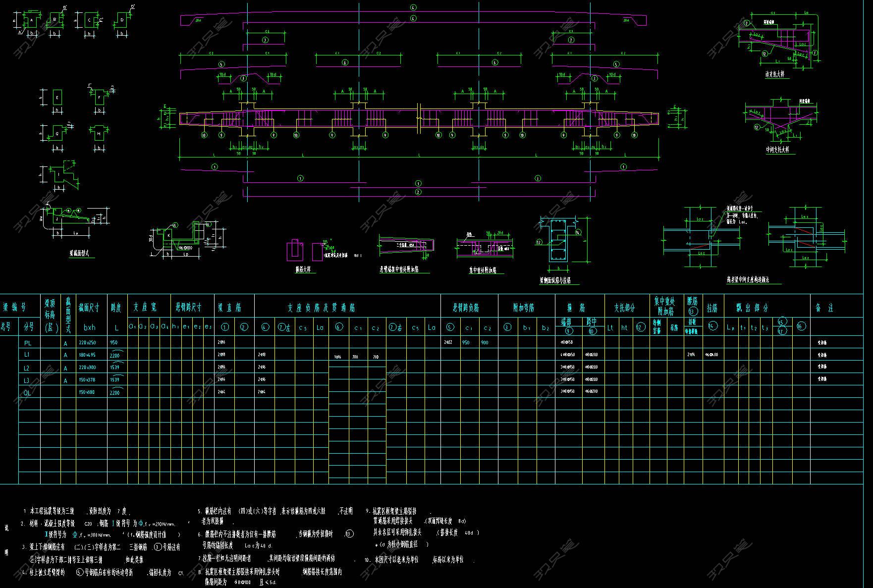873x588 pixels.
Task: Click the 箍筋大样 detail title
Action: click(303, 270)
